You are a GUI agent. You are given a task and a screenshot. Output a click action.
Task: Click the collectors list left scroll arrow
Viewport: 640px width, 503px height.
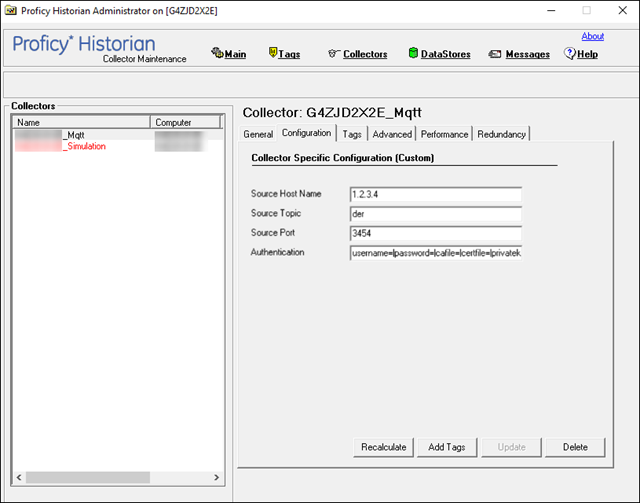(x=19, y=477)
